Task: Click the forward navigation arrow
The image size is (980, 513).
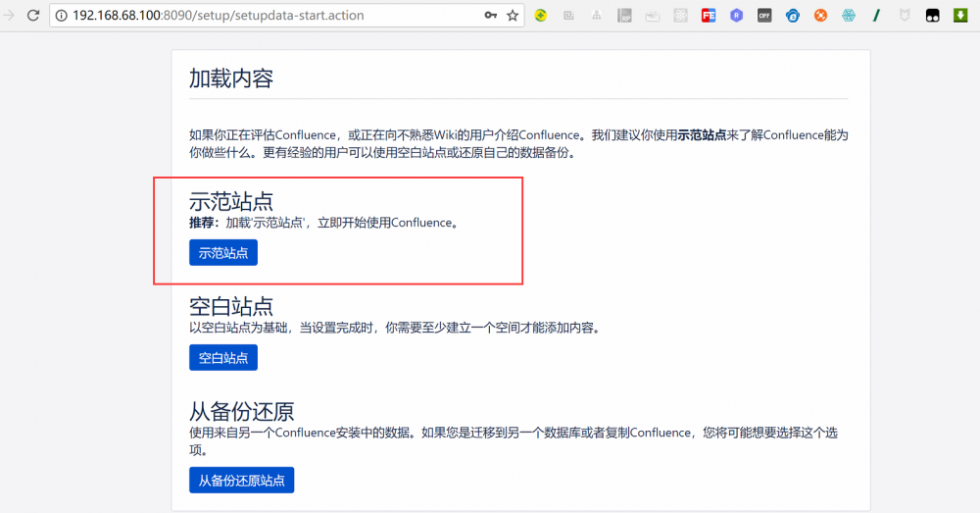Action: (8, 15)
